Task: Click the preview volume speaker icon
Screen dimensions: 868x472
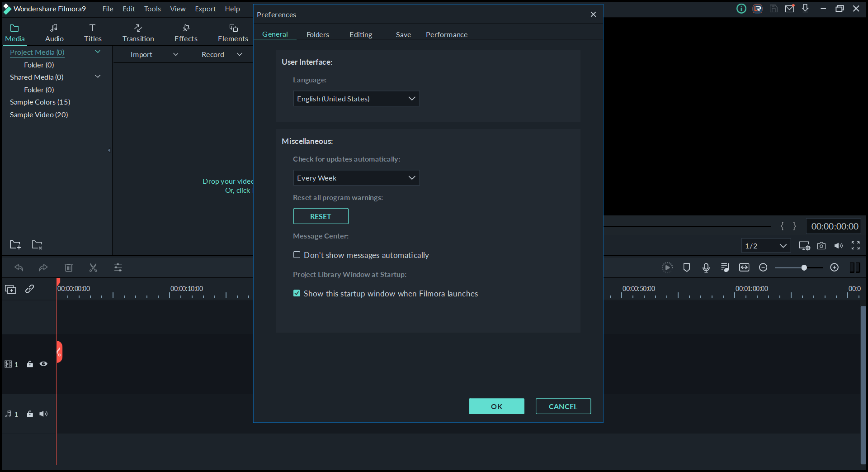Action: (839, 246)
